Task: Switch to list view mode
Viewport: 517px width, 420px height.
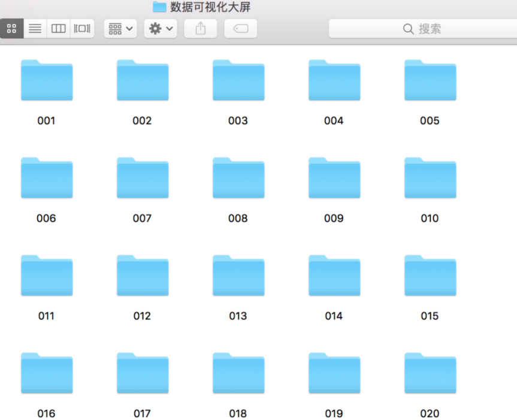Action: [x=35, y=29]
